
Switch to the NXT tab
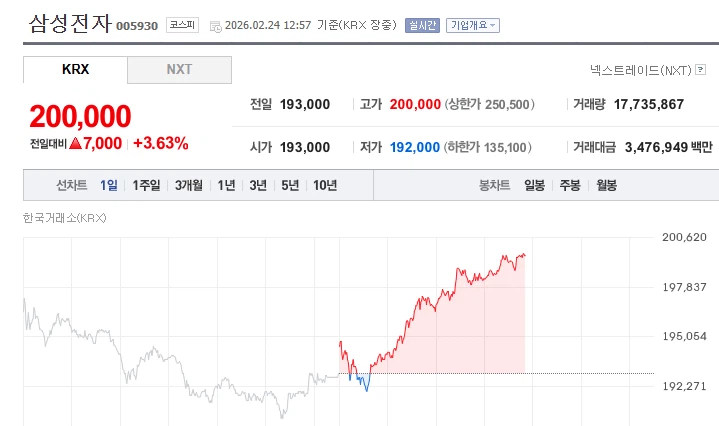point(180,70)
